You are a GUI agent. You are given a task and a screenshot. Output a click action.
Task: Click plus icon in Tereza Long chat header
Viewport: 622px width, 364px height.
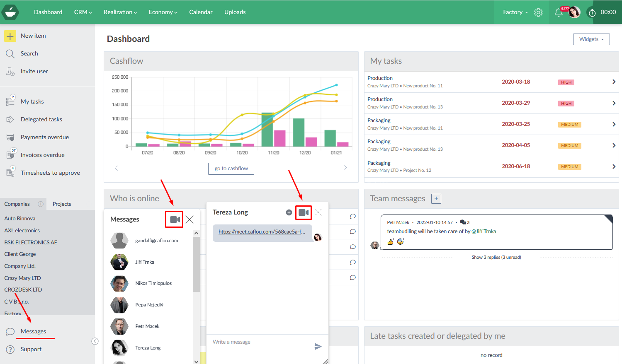click(x=289, y=212)
